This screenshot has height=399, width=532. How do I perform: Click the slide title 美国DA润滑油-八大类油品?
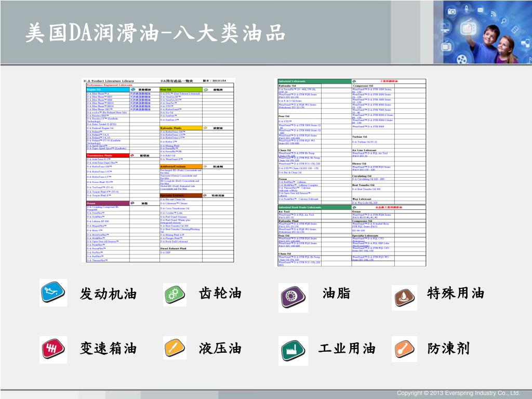[155, 33]
